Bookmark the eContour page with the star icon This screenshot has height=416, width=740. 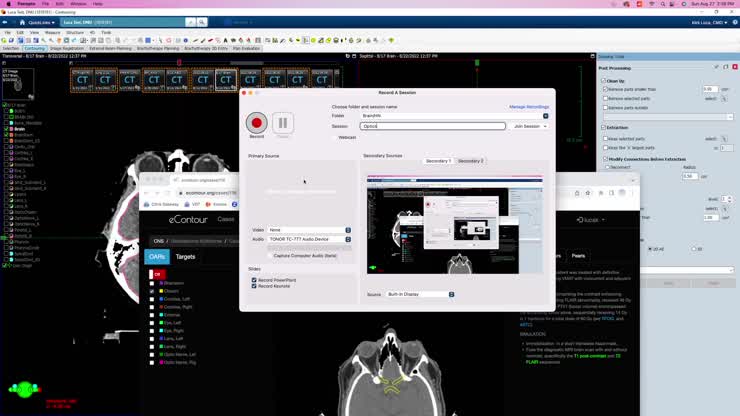click(x=588, y=193)
